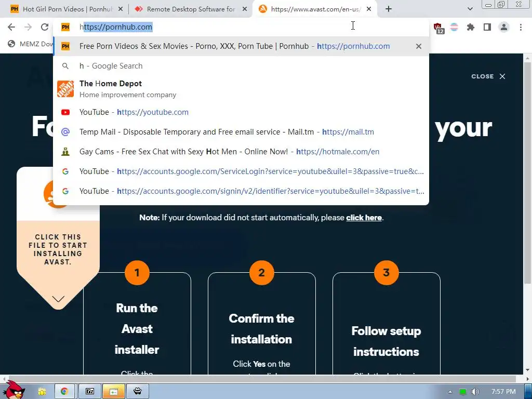Click the 'Click this file to start installing' callout
532x399 pixels.
pos(58,249)
